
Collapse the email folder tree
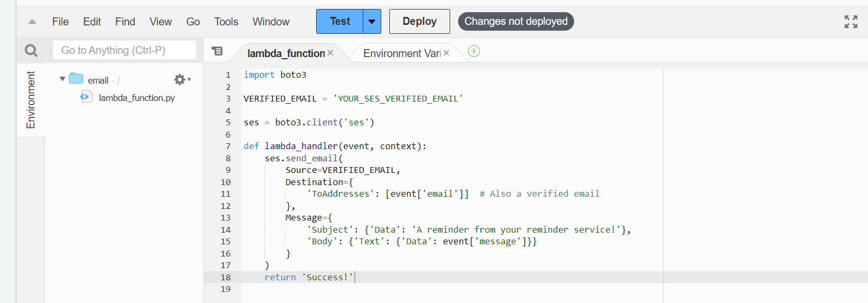(x=62, y=79)
